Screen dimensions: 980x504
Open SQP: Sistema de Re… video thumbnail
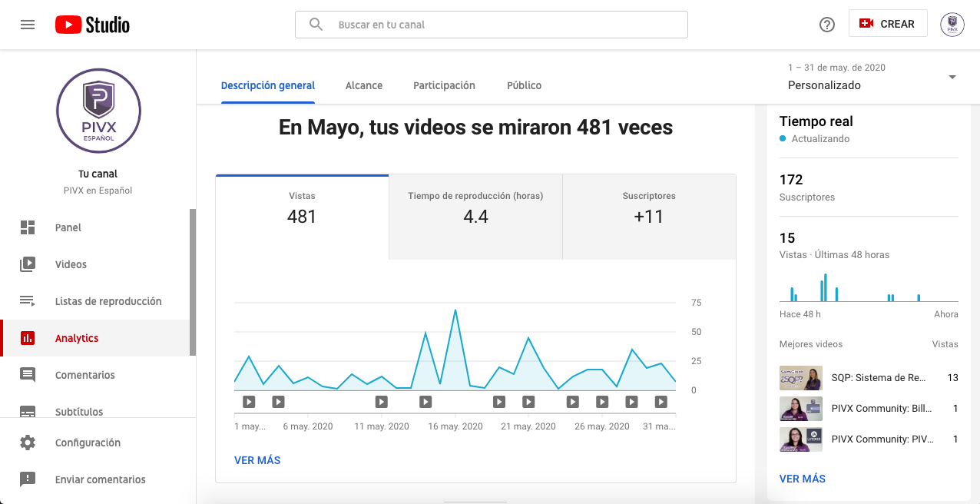[x=801, y=378]
